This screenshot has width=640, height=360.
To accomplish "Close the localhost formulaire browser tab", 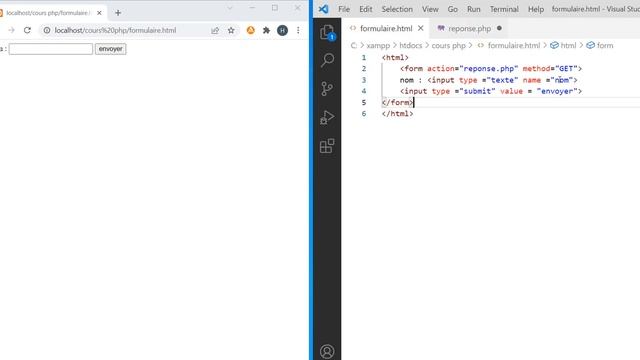I will pyautogui.click(x=99, y=13).
